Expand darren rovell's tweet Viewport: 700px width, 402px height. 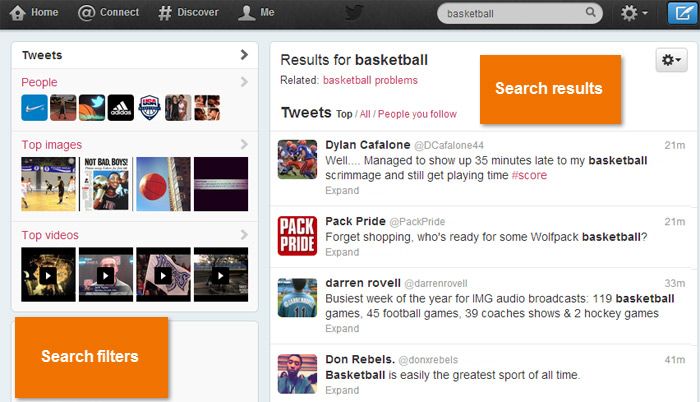342,329
